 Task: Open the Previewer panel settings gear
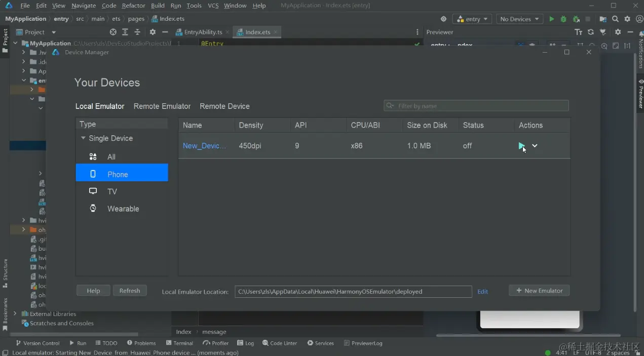click(x=618, y=32)
